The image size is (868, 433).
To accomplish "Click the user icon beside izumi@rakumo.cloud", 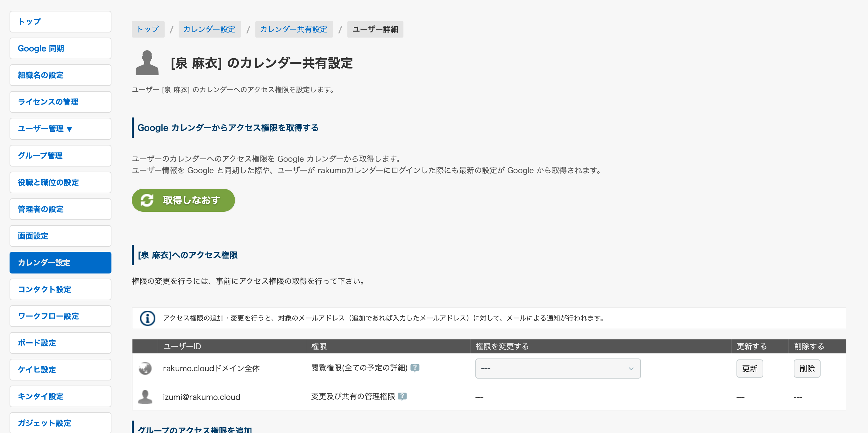I will [145, 397].
